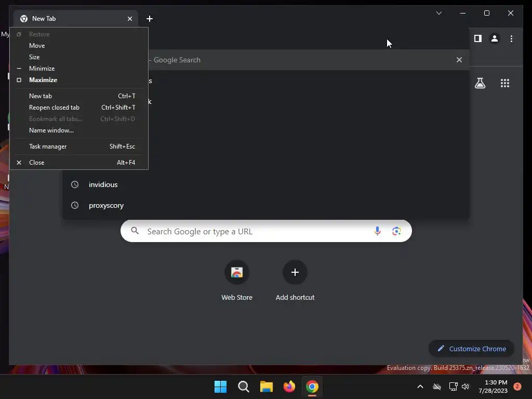Open the volume speaker tray icon
This screenshot has height=399, width=532.
pos(465,387)
